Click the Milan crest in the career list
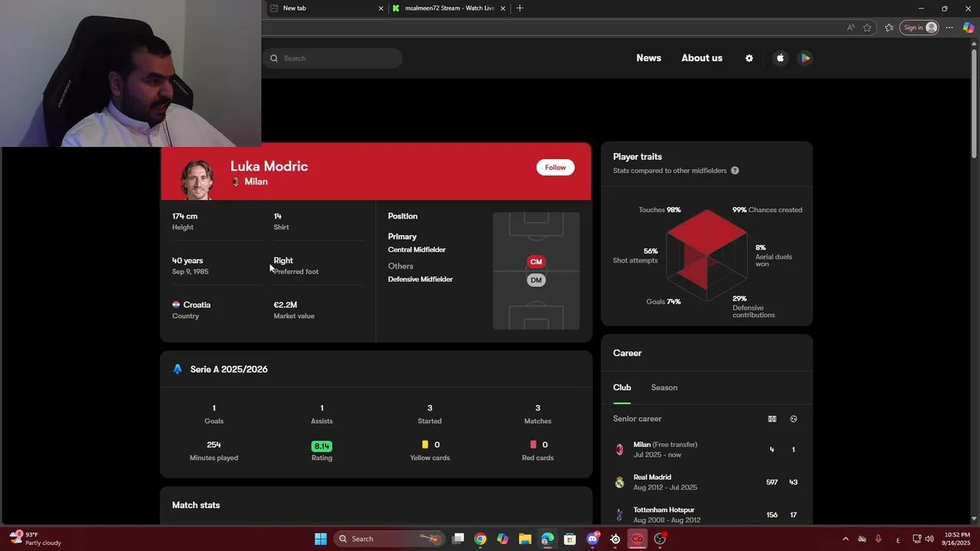 coord(619,450)
